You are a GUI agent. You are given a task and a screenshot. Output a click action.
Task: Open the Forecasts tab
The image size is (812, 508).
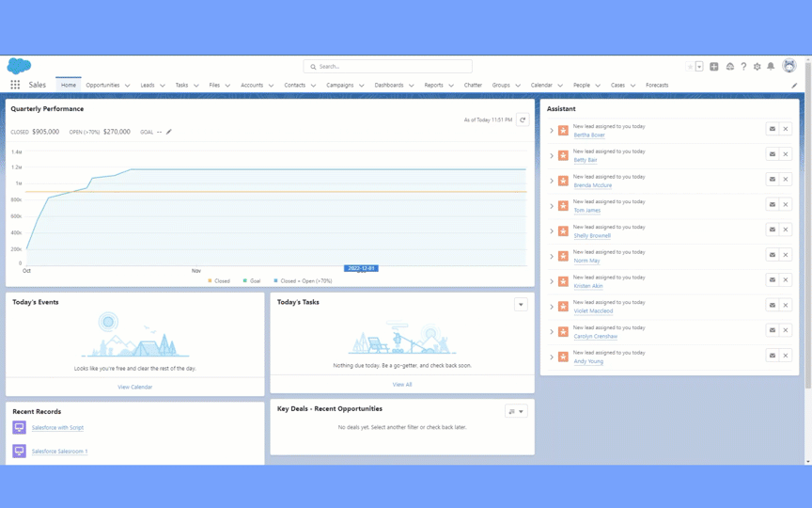coord(657,85)
